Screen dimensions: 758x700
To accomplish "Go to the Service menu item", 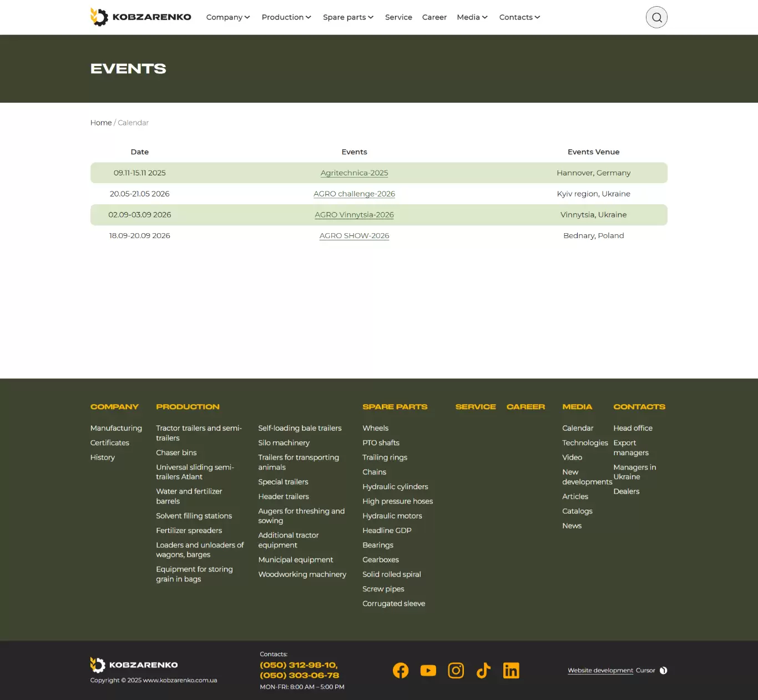I will pos(398,17).
